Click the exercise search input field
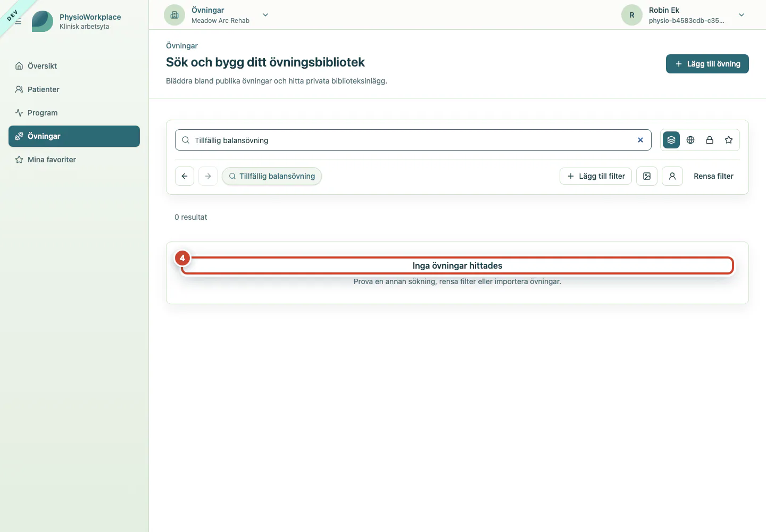The width and height of the screenshot is (766, 532). 413,140
